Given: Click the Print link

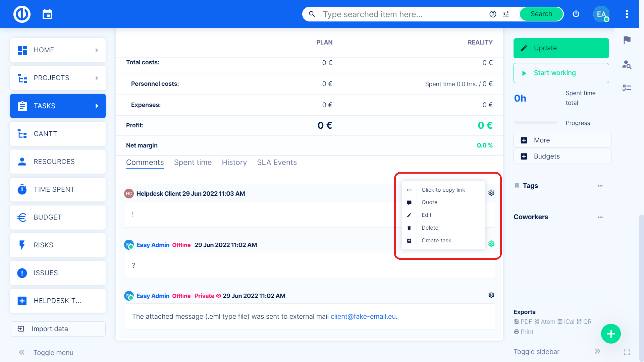Looking at the screenshot, I should (524, 332).
